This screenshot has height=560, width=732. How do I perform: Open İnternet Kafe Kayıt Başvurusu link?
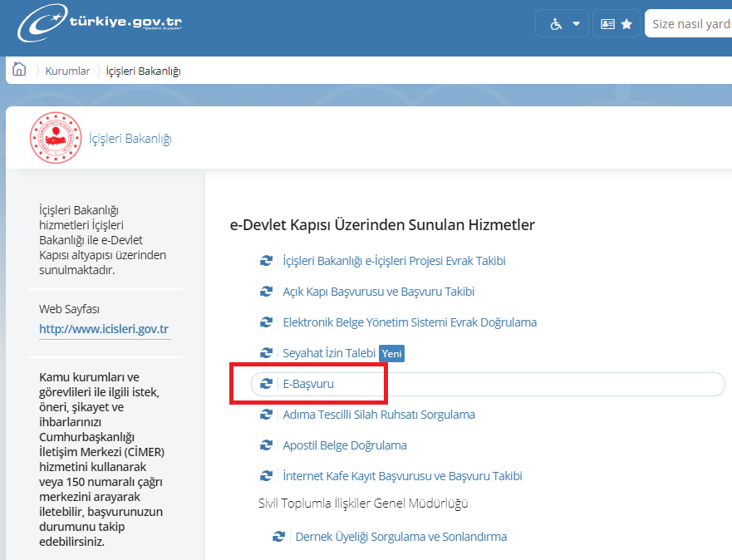click(402, 476)
